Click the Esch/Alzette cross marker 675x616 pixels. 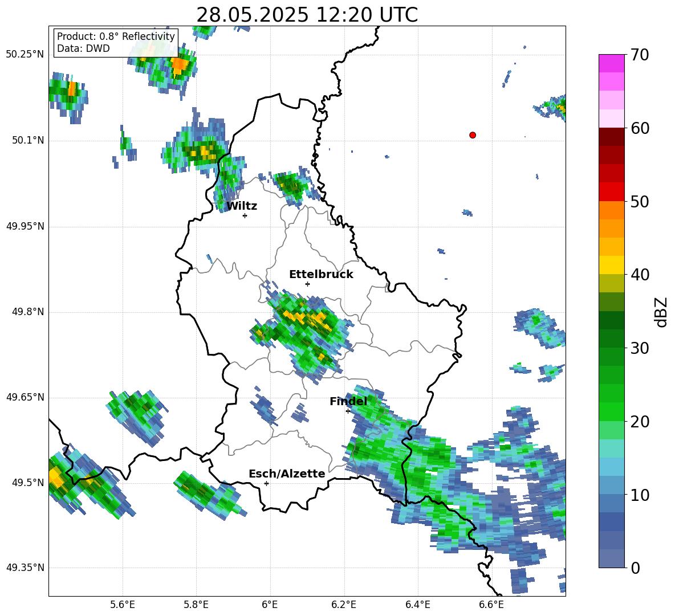click(x=266, y=483)
